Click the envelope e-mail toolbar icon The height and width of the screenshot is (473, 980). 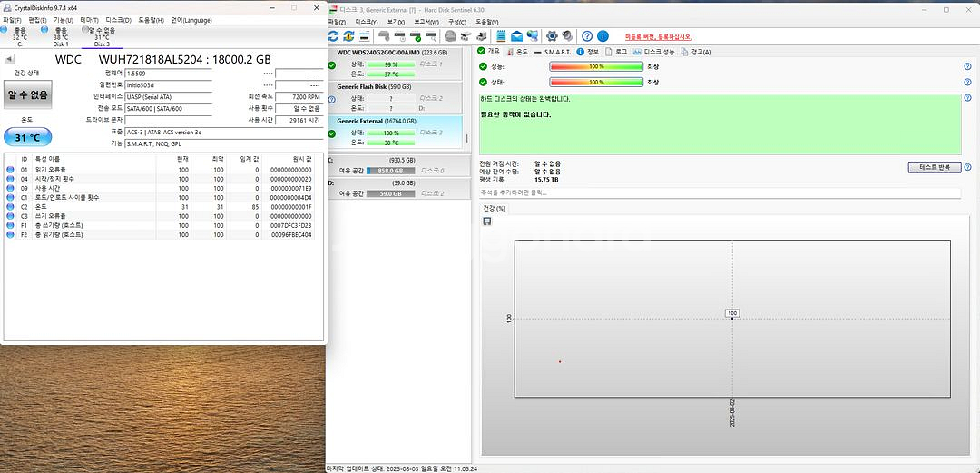tap(517, 35)
